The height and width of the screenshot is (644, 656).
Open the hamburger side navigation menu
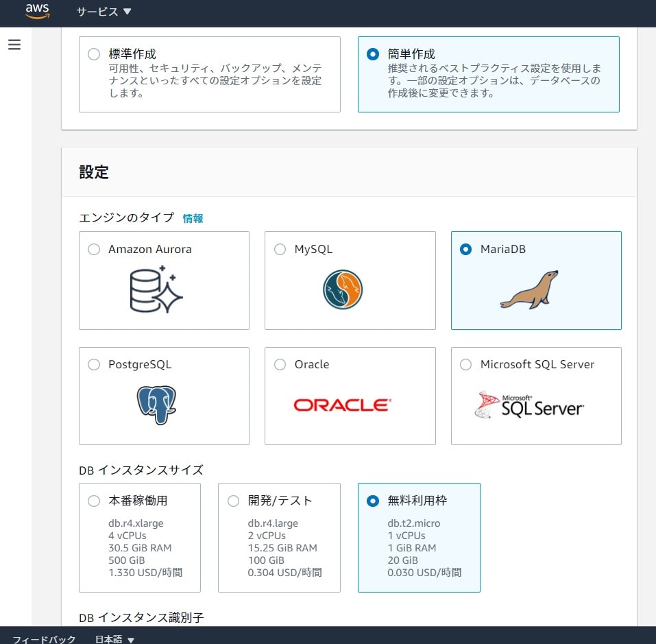tap(14, 45)
